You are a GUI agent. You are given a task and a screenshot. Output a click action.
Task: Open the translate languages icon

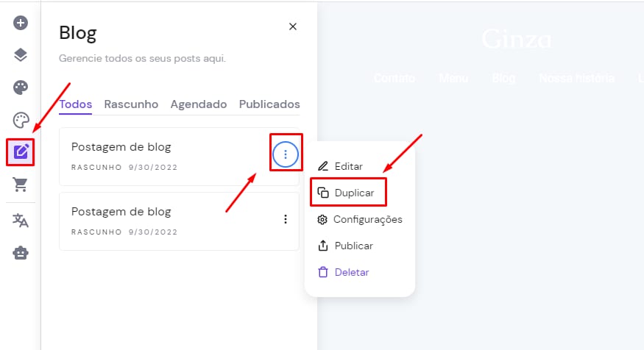(21, 220)
